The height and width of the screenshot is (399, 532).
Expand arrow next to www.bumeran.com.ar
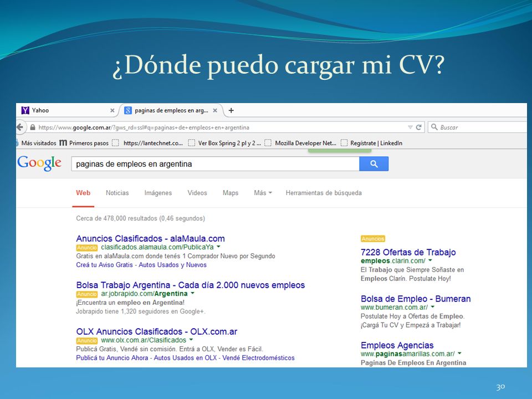coord(433,307)
